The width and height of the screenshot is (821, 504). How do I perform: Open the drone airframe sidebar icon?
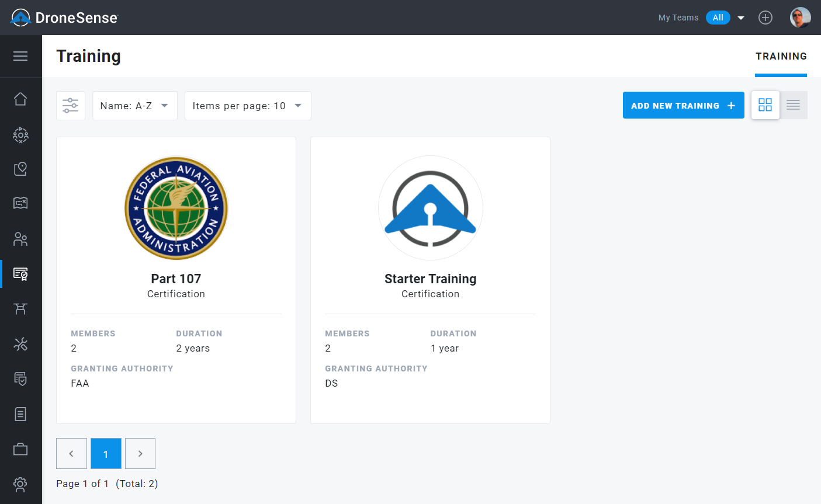click(20, 309)
